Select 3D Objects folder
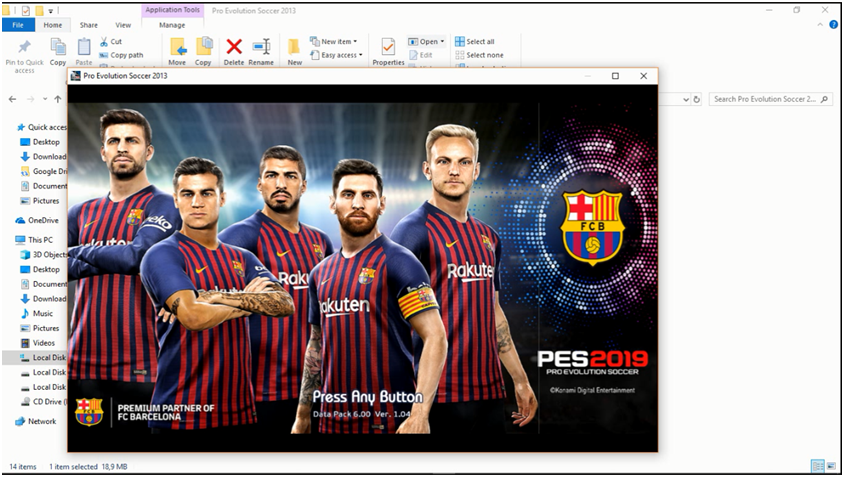Screen dimensions: 844x477 coord(43,255)
